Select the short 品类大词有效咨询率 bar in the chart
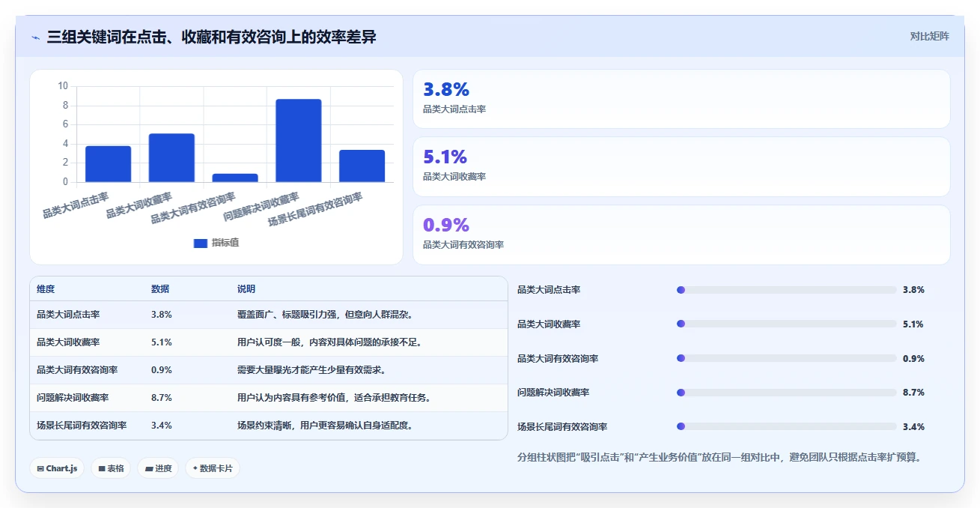The height and width of the screenshot is (508, 980). [x=235, y=178]
